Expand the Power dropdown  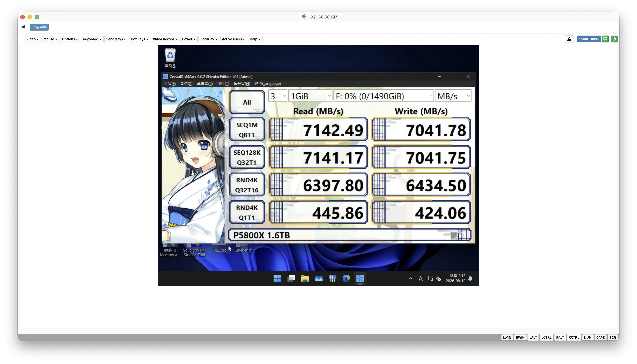(x=189, y=39)
